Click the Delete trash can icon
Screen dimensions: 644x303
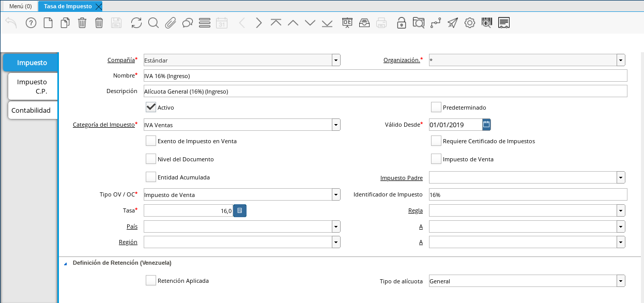click(82, 23)
